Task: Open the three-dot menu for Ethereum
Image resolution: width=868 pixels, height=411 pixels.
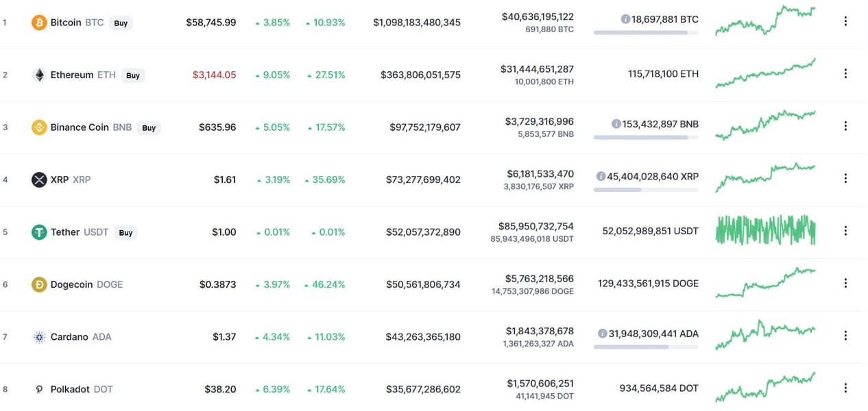Action: pyautogui.click(x=845, y=73)
